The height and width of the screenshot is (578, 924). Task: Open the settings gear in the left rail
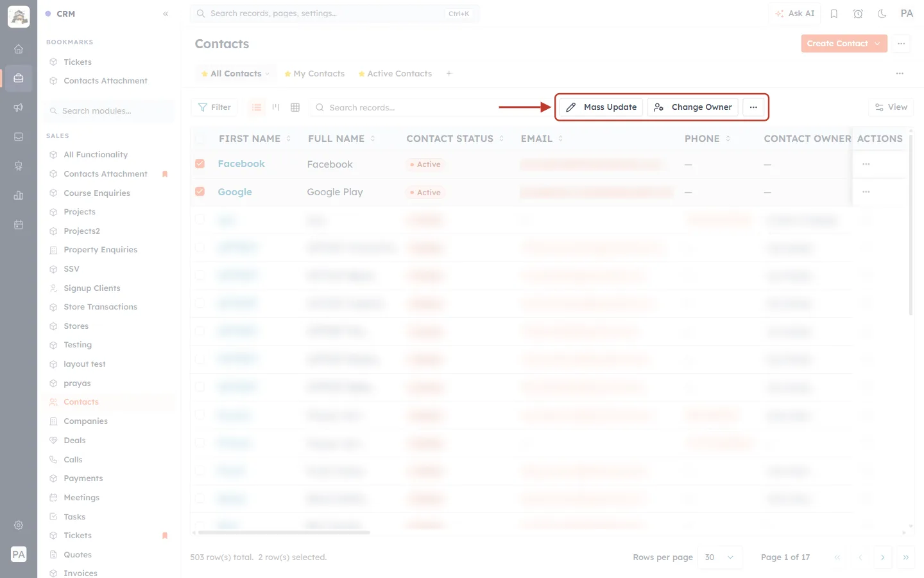19,525
